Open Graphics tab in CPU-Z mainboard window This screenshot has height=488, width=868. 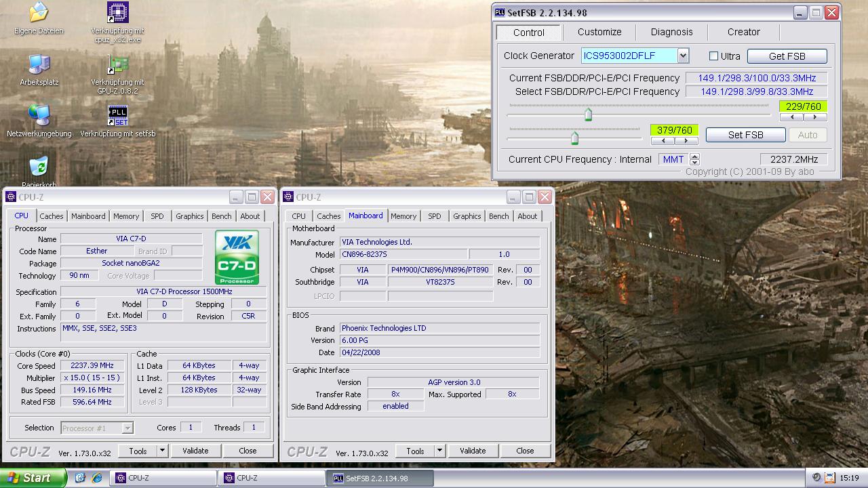[x=467, y=216]
